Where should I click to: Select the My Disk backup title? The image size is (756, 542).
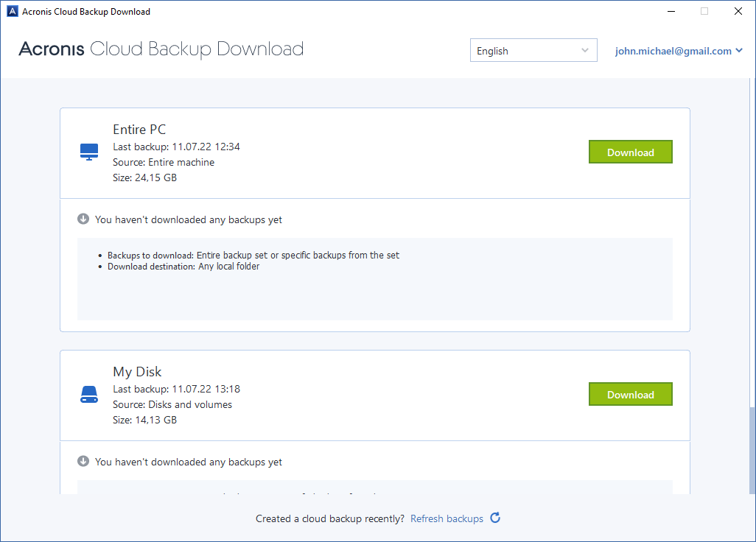tap(137, 372)
